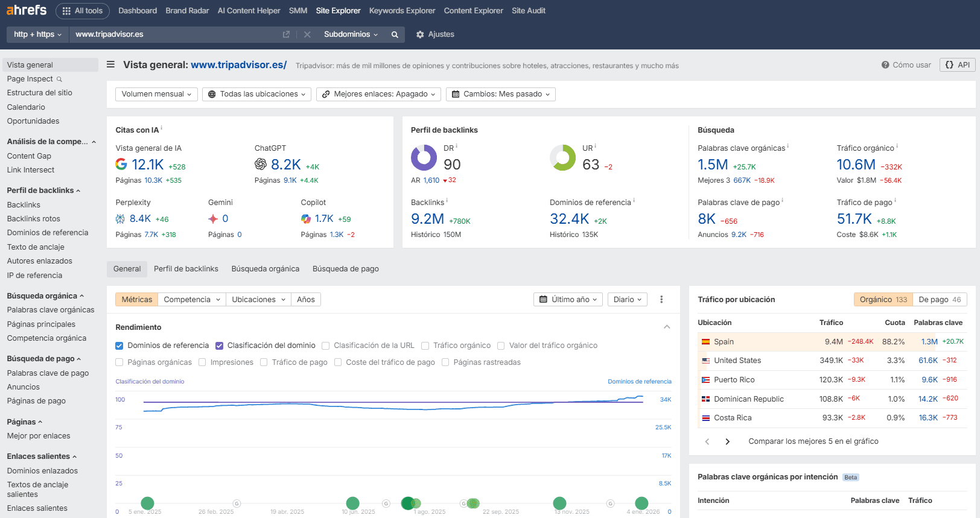Click Comparar los mejores 5 en el gráfico

[813, 441]
